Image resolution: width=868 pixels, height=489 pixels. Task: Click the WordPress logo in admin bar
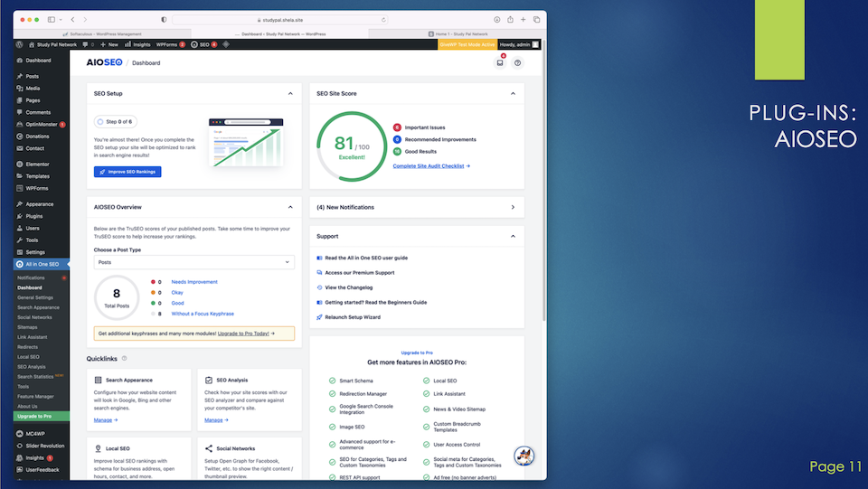pos(19,43)
